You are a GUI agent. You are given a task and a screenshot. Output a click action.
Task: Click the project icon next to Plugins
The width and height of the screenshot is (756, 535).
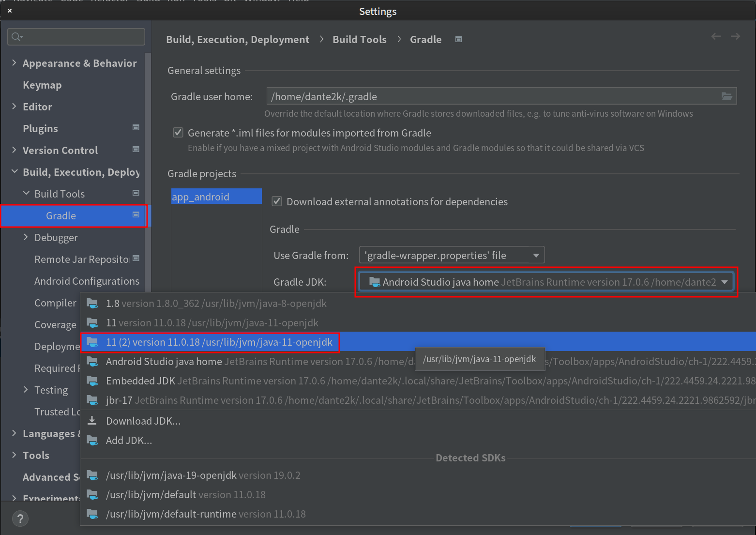coord(136,127)
